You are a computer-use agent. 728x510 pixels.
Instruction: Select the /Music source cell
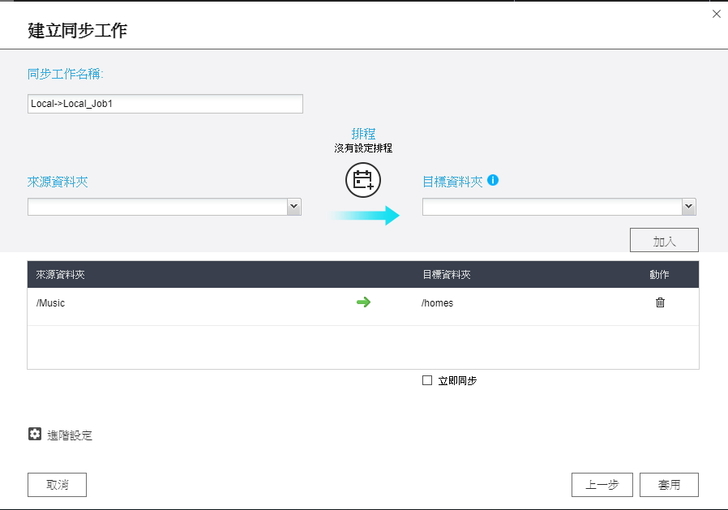[x=51, y=303]
